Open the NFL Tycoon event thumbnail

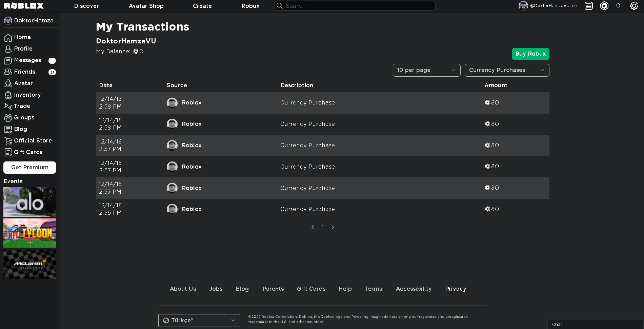coord(30,233)
